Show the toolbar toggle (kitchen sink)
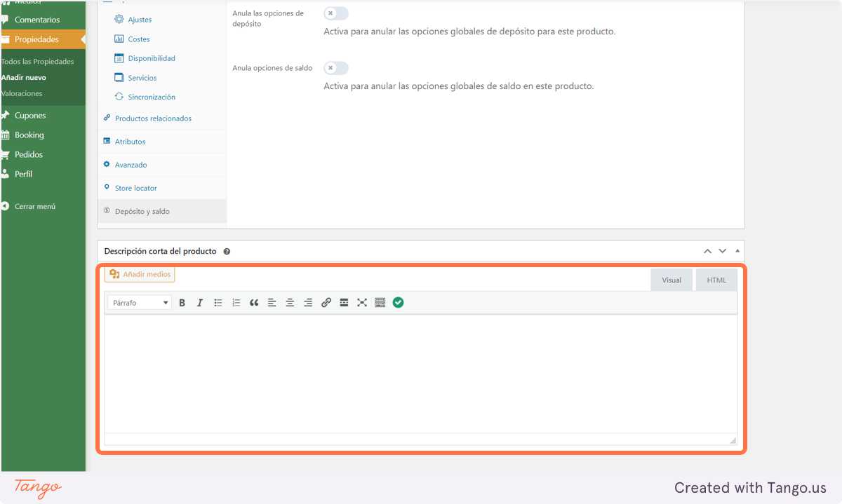 pos(380,303)
